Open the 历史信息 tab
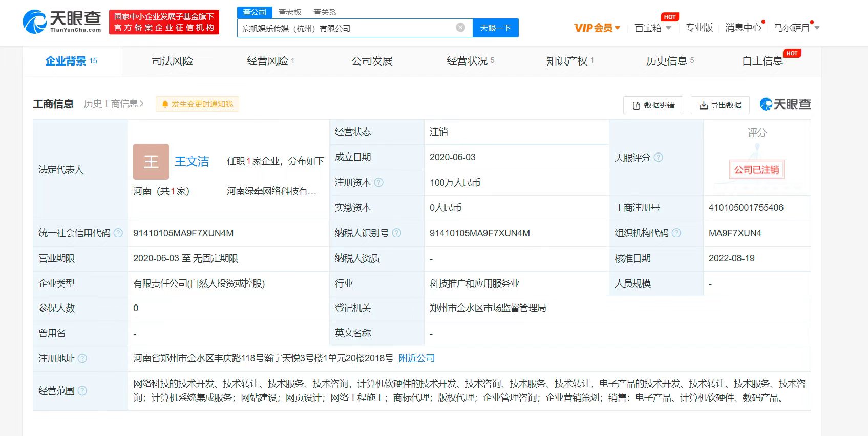Viewport: 868px width, 436px height. click(x=670, y=61)
